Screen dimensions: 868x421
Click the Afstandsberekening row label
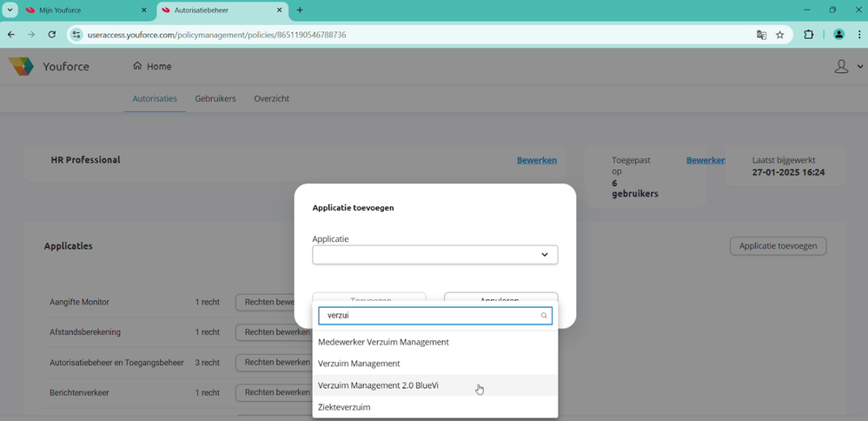[x=84, y=332]
